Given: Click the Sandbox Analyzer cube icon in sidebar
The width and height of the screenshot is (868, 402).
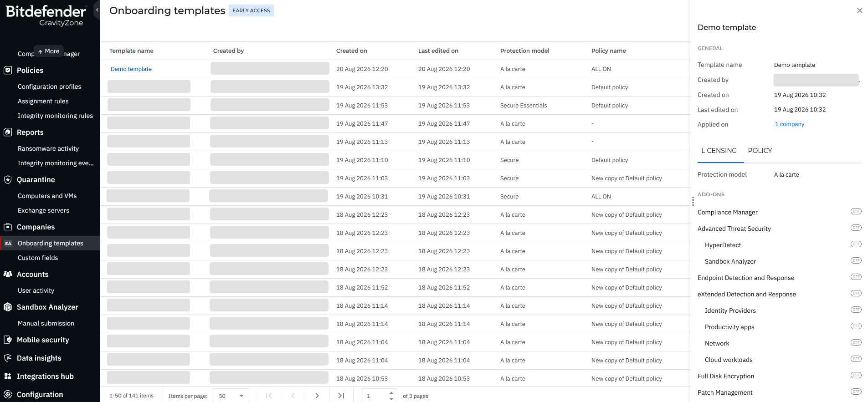Looking at the screenshot, I should [x=8, y=307].
